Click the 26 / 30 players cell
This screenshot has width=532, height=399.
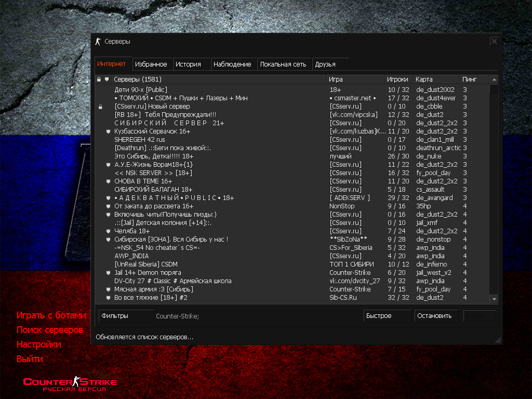398,156
